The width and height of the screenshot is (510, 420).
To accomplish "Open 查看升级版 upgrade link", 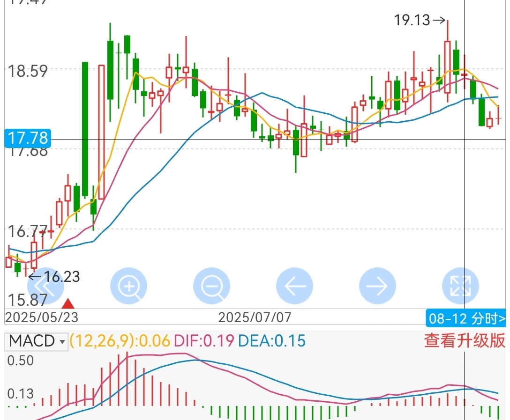I will tap(465, 341).
